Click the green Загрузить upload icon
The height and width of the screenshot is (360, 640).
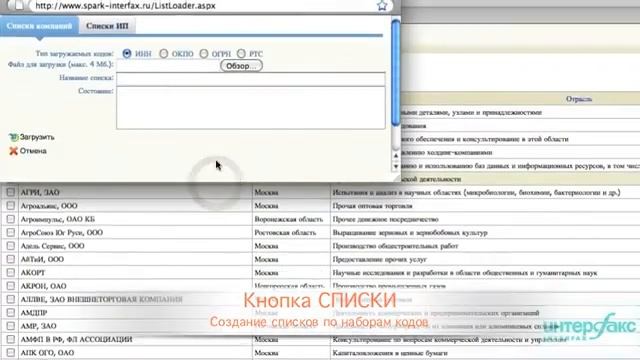[x=13, y=137]
